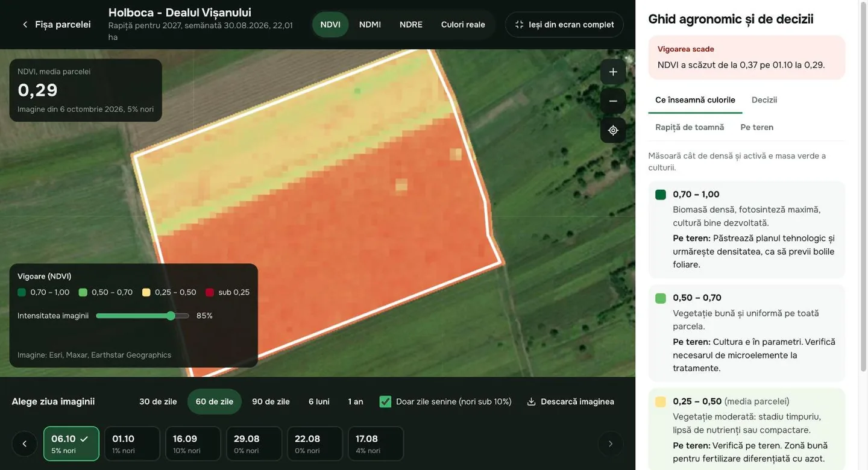Image resolution: width=868 pixels, height=470 pixels.
Task: Switch map layer to NDVI
Action: click(x=330, y=25)
